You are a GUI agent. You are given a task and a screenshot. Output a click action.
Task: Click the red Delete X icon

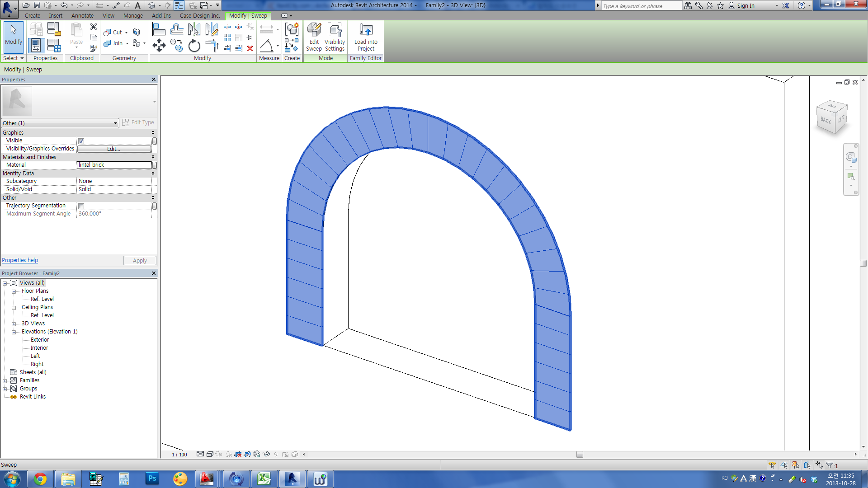coord(250,48)
